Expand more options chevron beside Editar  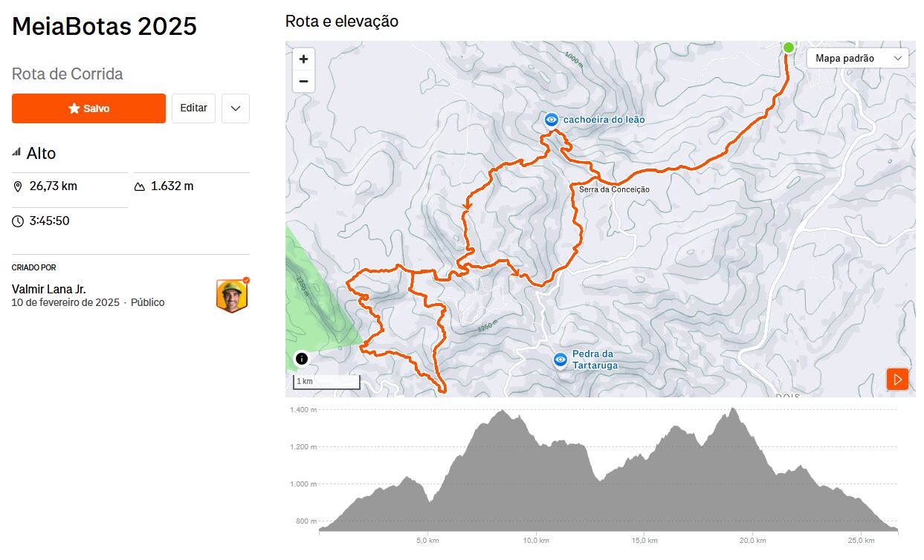[236, 108]
